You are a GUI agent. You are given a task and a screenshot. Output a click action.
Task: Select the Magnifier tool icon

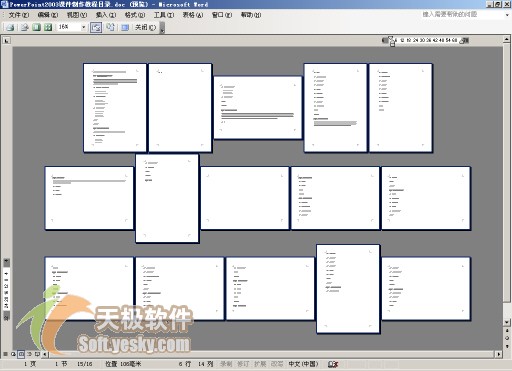tap(24, 27)
